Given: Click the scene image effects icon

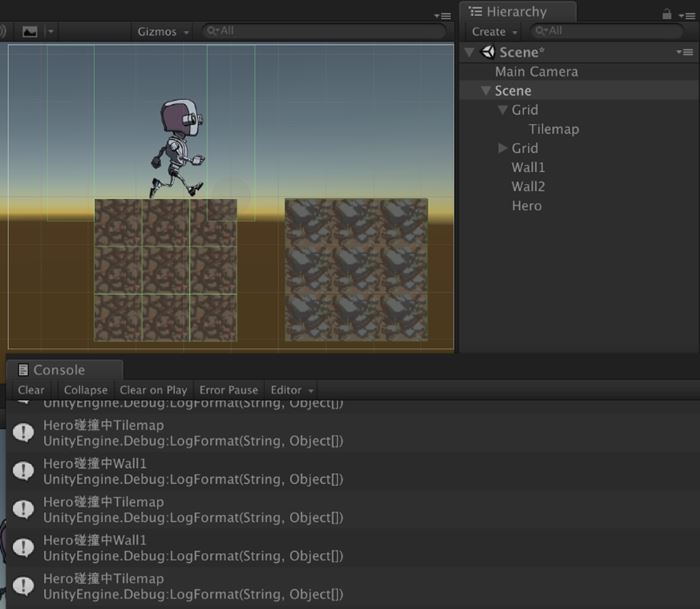Looking at the screenshot, I should [x=30, y=31].
